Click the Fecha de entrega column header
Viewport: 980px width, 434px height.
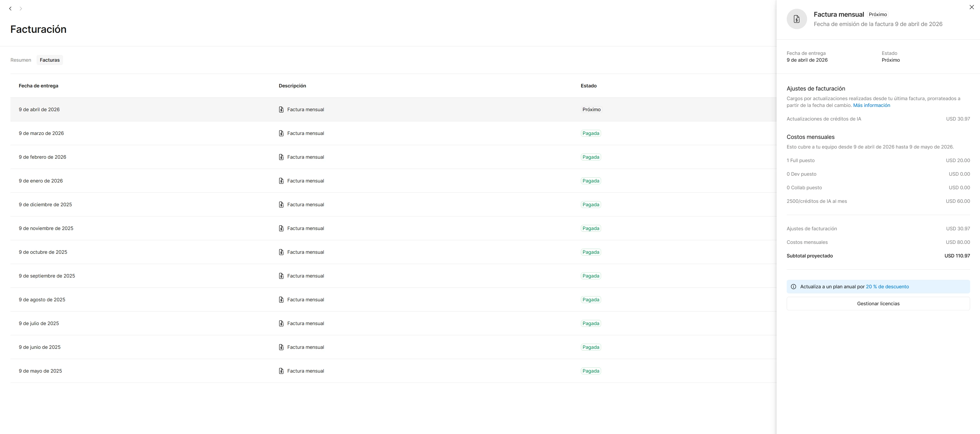(38, 86)
